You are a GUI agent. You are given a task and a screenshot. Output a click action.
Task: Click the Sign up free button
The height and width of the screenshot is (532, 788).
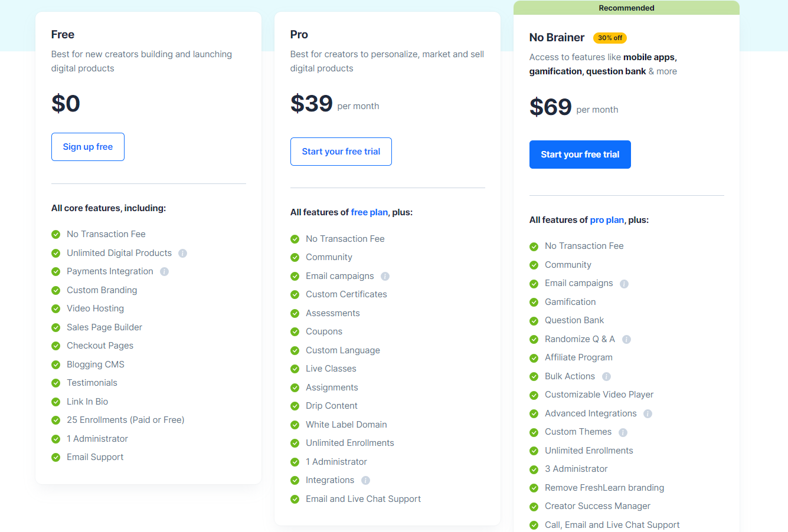88,147
